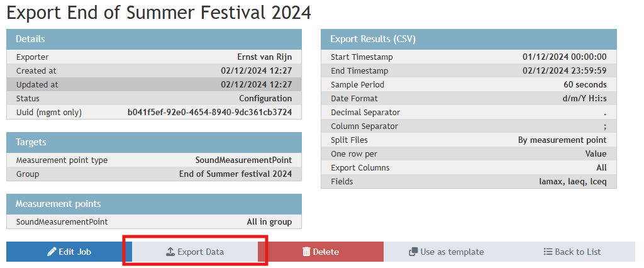Select the Start Timestamp value
644x268 pixels.
(x=564, y=57)
